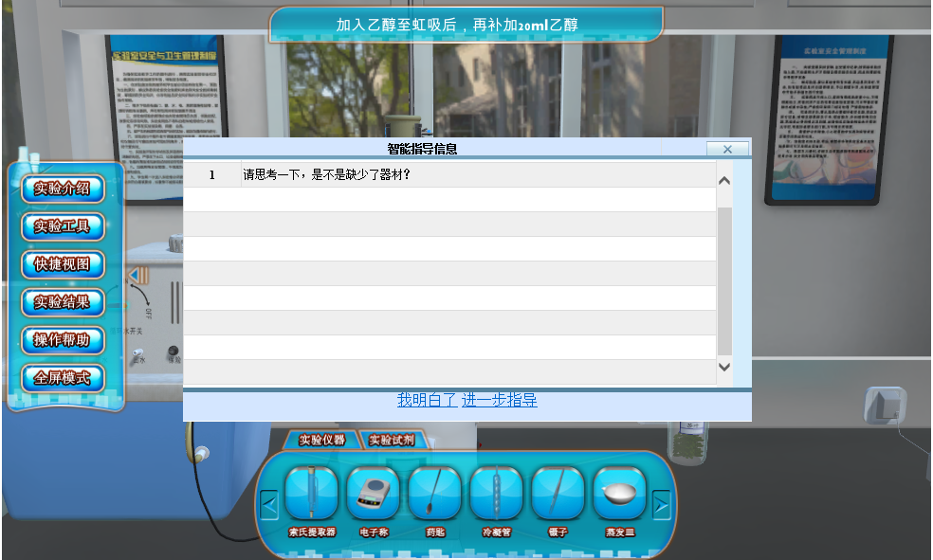Collapse the left side menu panel arrow
The image size is (933, 560).
click(139, 276)
